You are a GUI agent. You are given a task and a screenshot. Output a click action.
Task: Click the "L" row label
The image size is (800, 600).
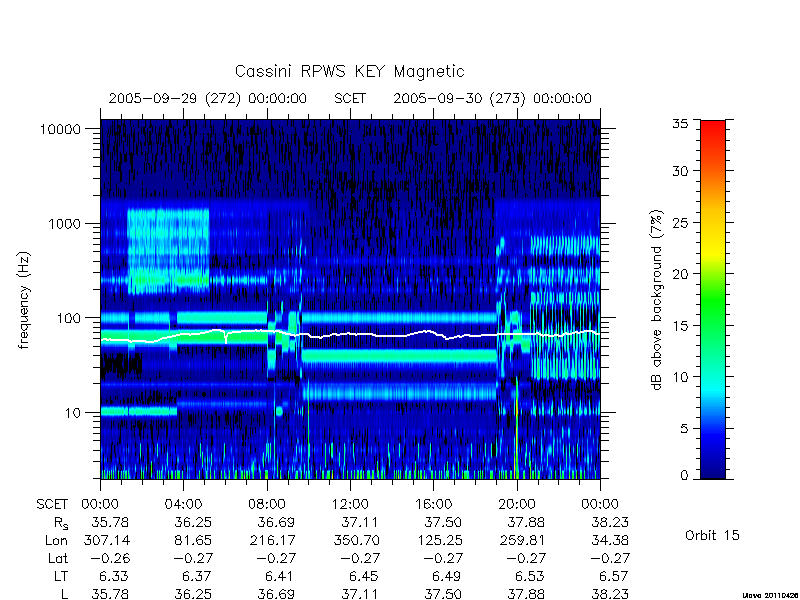(64, 594)
